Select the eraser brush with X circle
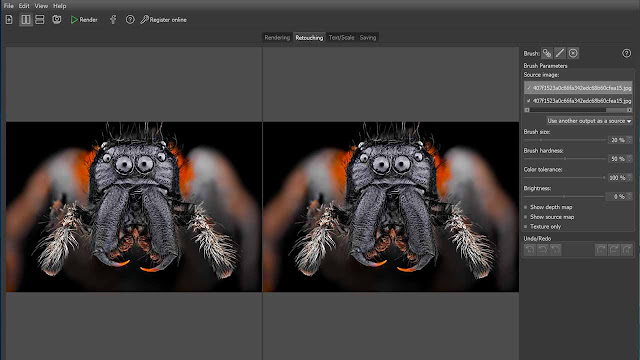640x360 pixels. [x=573, y=53]
